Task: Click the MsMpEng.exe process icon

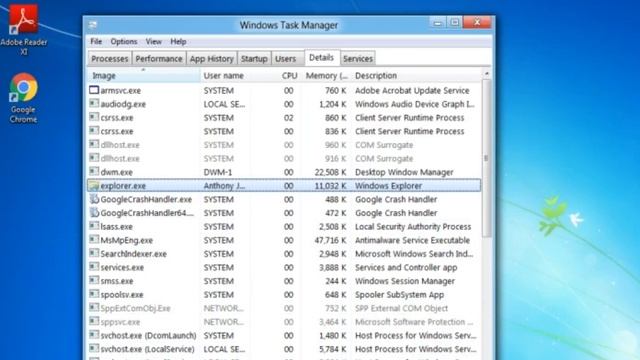Action: tap(94, 240)
